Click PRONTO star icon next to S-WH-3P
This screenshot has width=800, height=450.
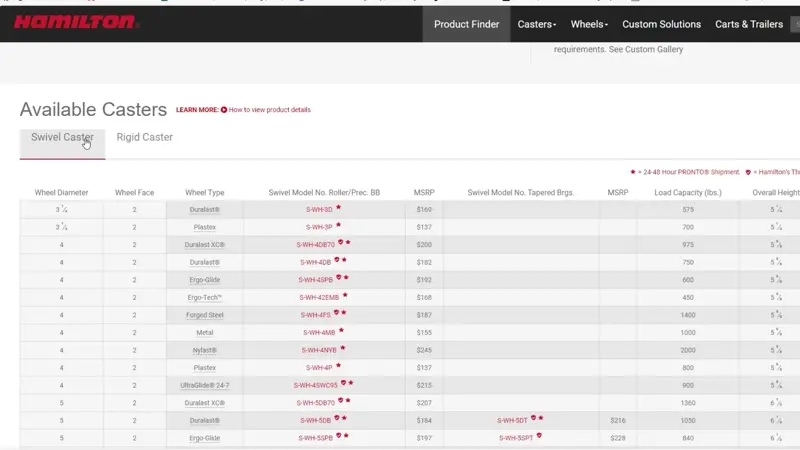[x=338, y=225]
